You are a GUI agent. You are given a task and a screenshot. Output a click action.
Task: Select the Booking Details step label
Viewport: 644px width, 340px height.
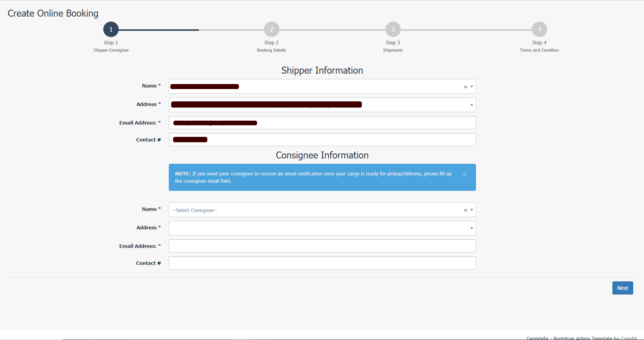click(x=271, y=50)
